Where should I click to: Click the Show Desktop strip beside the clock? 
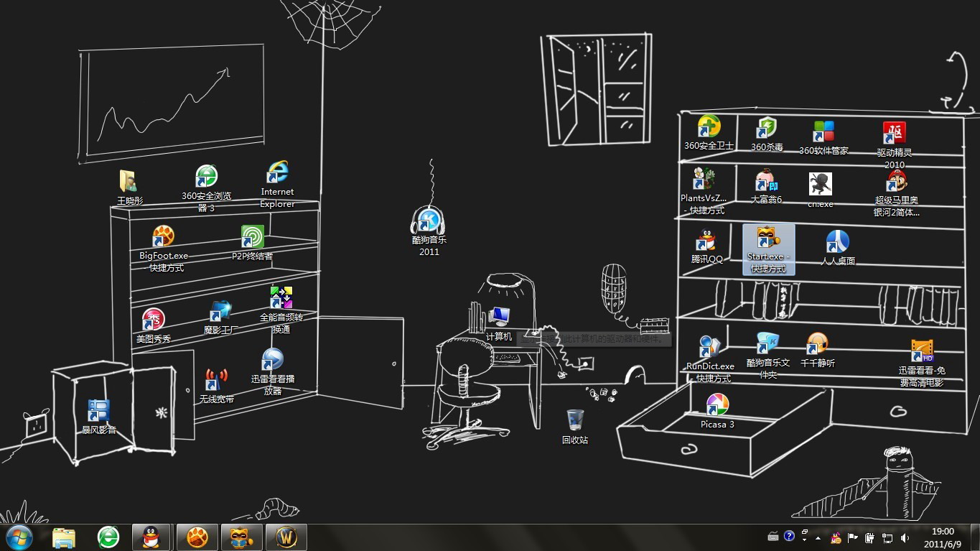(975, 537)
